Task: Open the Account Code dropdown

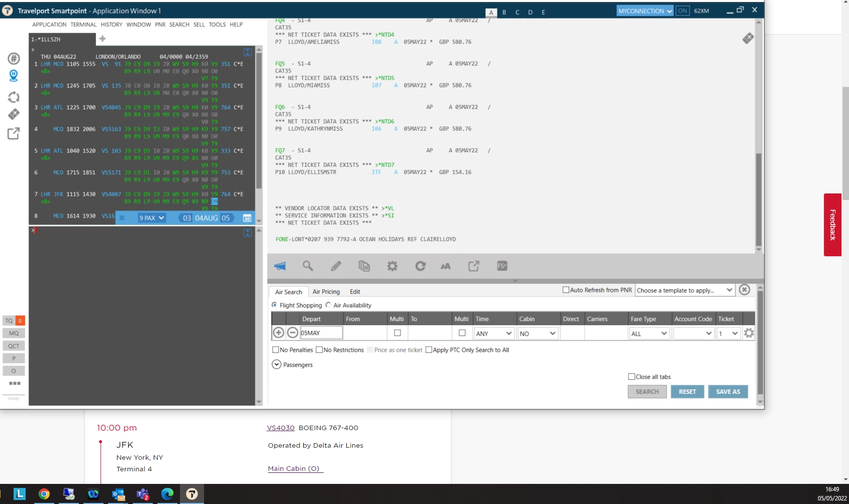Action: 694,333
